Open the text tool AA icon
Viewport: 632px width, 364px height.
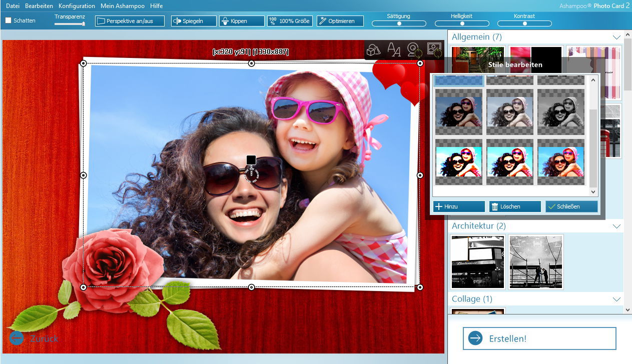[394, 49]
